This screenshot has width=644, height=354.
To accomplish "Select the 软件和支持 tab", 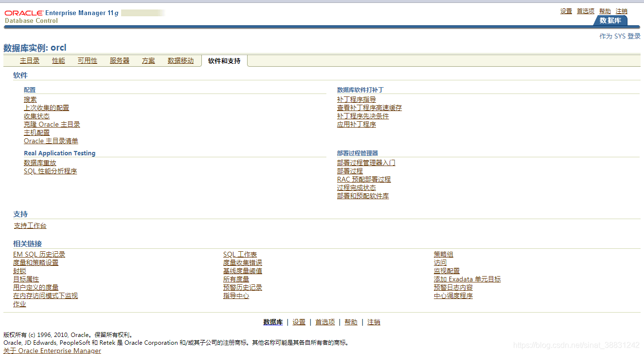I will pyautogui.click(x=224, y=61).
